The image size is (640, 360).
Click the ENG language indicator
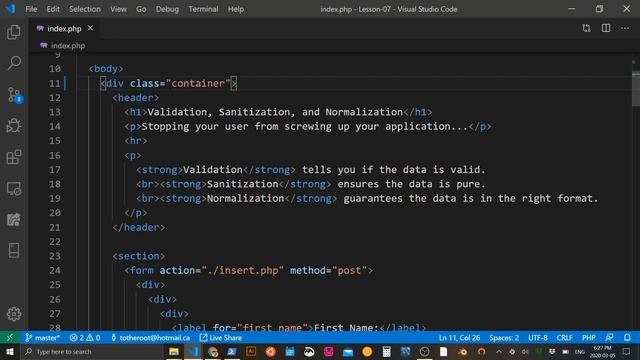coord(579,351)
